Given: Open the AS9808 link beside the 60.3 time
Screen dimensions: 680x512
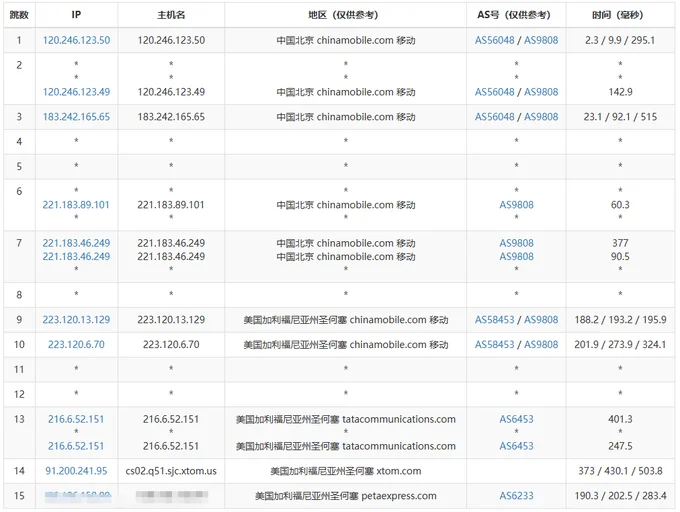Looking at the screenshot, I should (x=517, y=205).
